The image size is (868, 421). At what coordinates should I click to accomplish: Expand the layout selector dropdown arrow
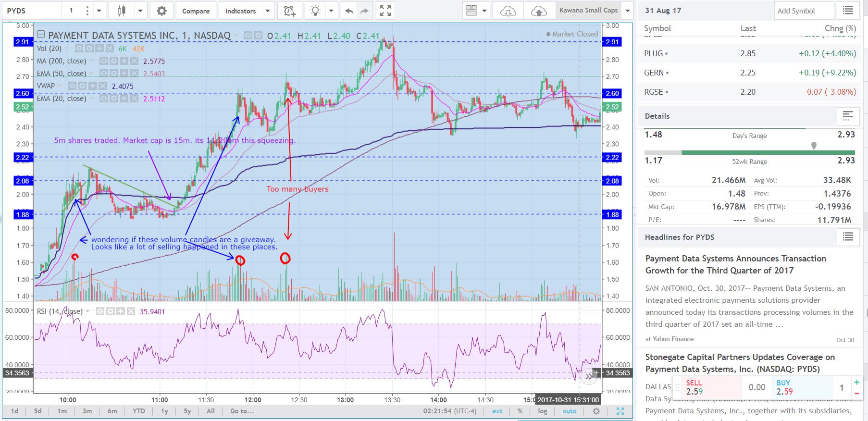[484, 11]
